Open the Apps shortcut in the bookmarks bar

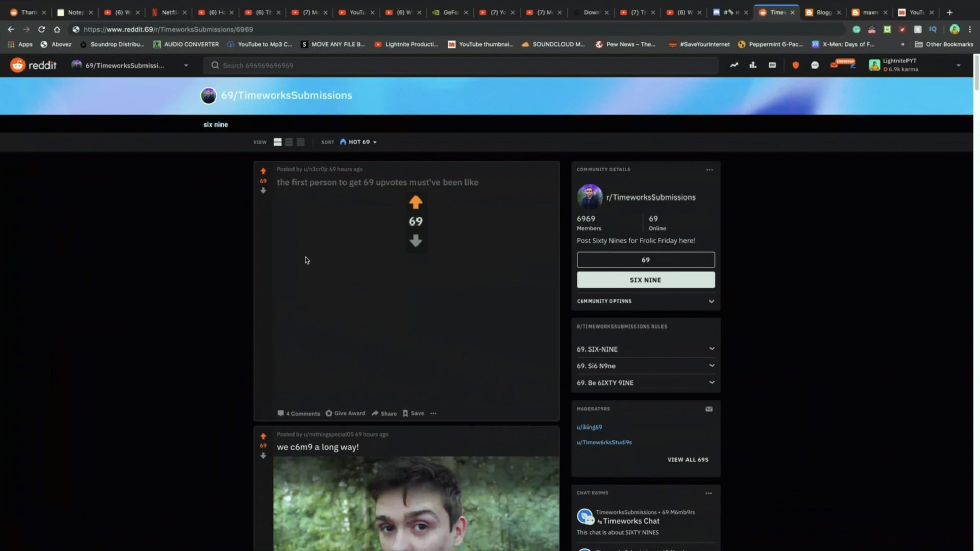pyautogui.click(x=20, y=44)
